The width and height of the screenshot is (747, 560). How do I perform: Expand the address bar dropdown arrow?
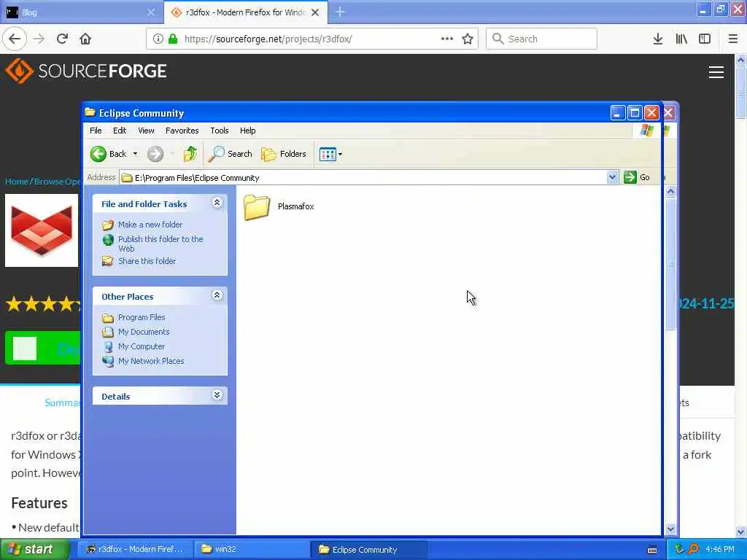coord(612,178)
